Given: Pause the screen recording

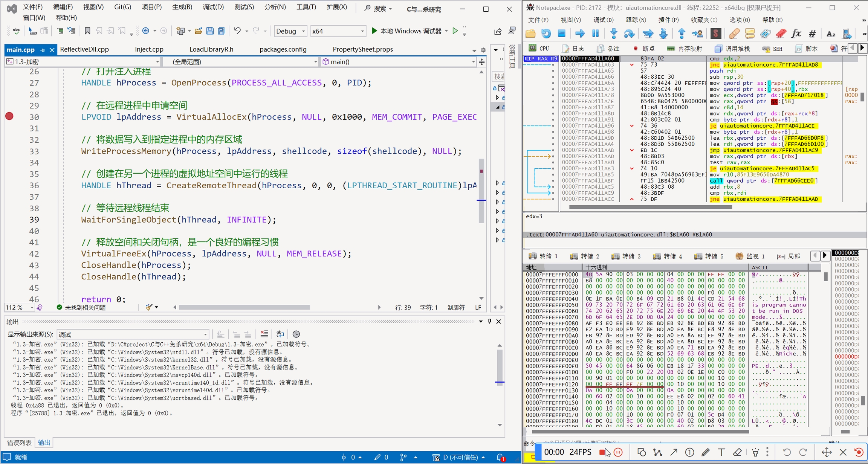Looking at the screenshot, I should tap(618, 452).
